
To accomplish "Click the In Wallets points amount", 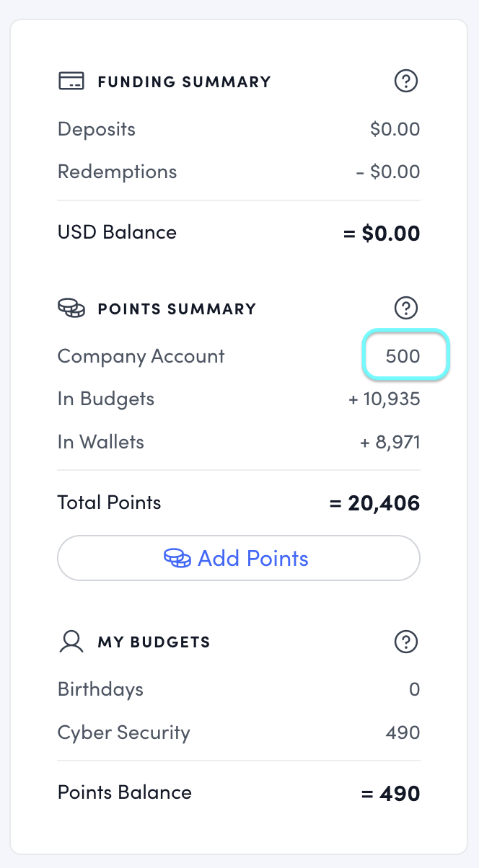I will 390,442.
